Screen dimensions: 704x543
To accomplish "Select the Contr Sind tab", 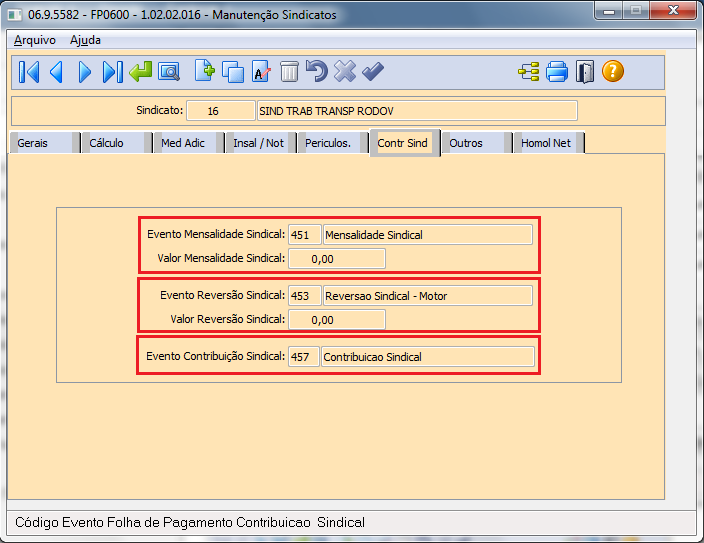I will [x=405, y=143].
